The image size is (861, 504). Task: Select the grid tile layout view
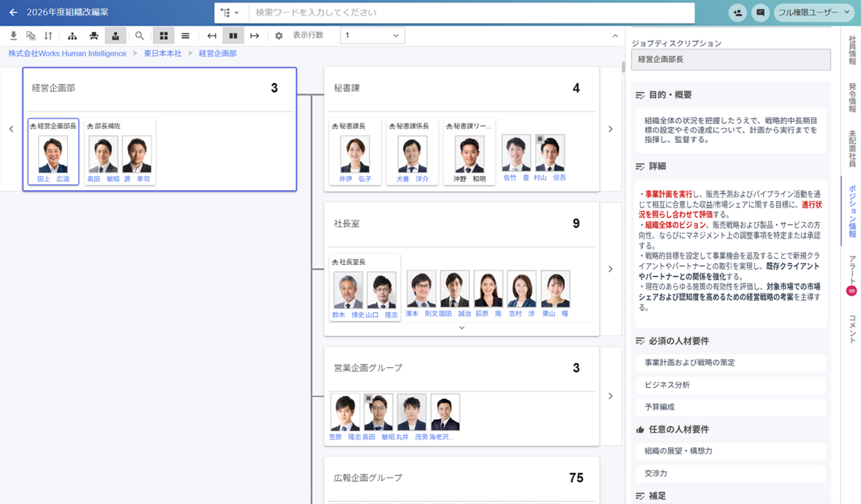pos(164,36)
